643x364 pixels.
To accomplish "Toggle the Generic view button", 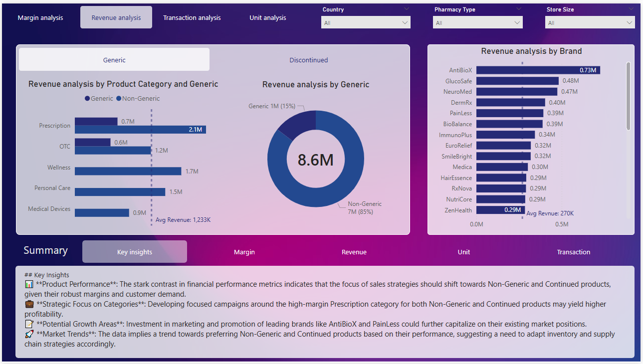I will pos(114,60).
